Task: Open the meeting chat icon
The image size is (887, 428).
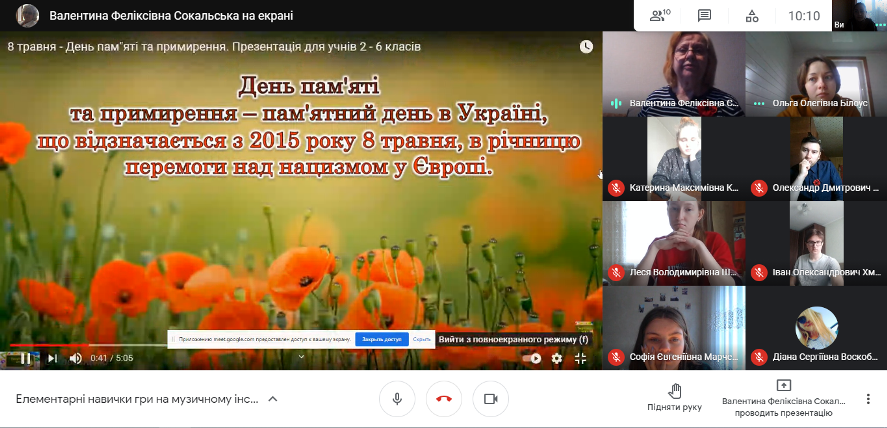Action: tap(704, 15)
